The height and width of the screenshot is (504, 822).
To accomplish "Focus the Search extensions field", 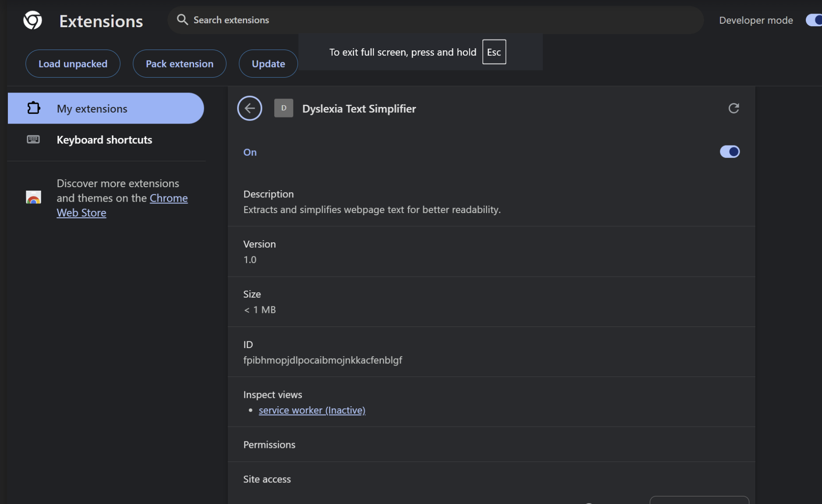I will (438, 20).
